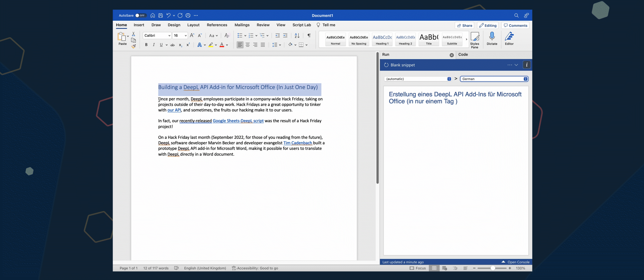Redo the last action
This screenshot has height=280, width=644.
pyautogui.click(x=180, y=16)
